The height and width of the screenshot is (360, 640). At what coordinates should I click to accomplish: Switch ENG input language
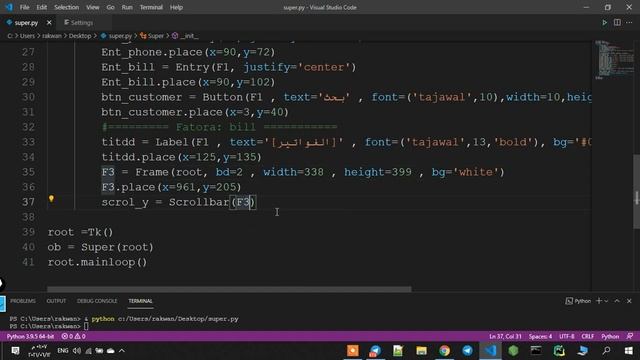(x=62, y=351)
